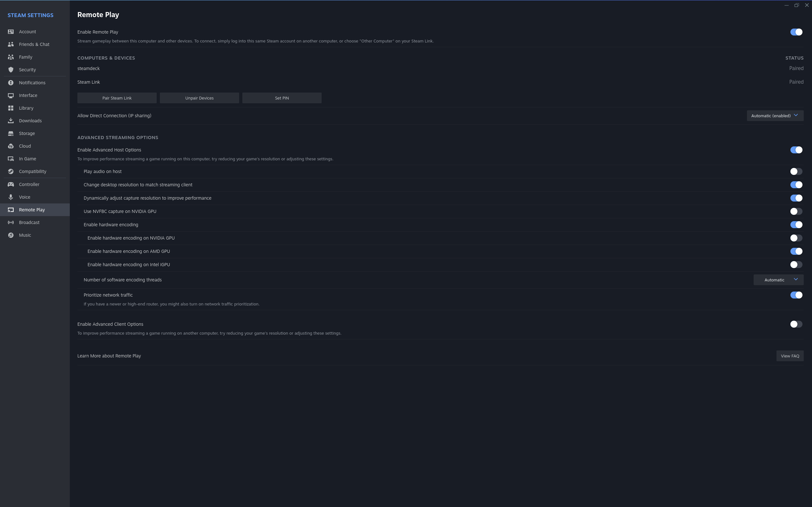The height and width of the screenshot is (507, 812).
Task: Click the Controller gamepad icon
Action: 11,184
